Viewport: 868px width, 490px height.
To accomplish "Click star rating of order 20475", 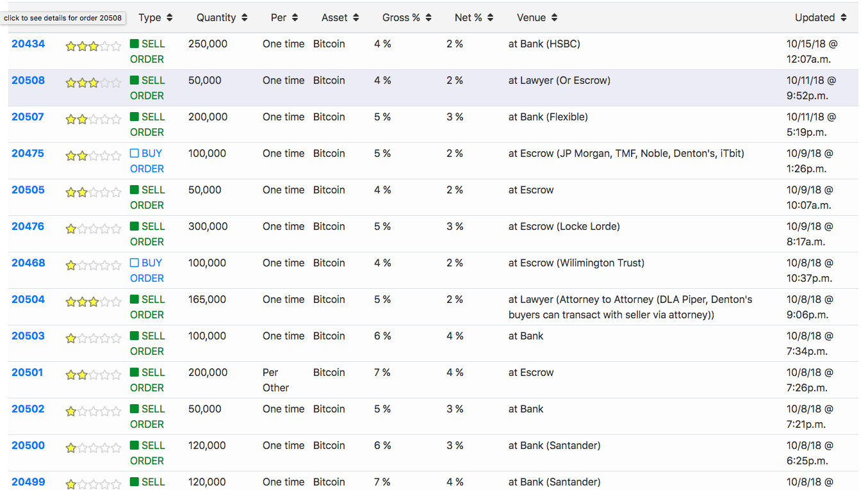I will pos(93,156).
